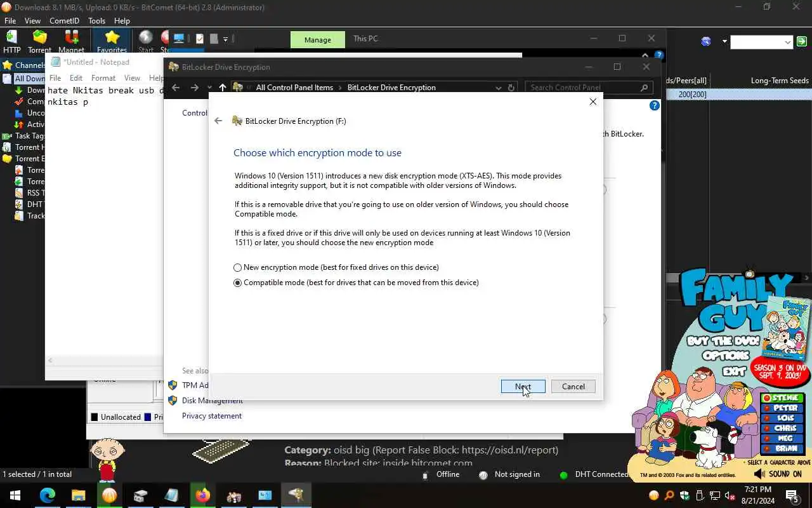Select New encryption mode radio button
The width and height of the screenshot is (812, 508).
point(238,268)
